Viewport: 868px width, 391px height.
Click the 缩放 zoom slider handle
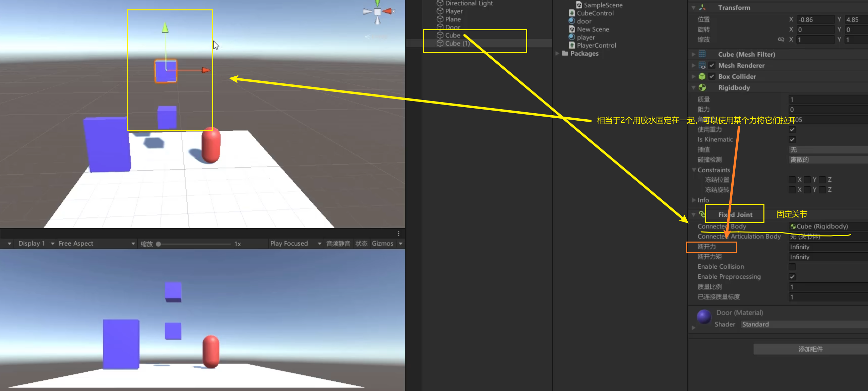159,244
